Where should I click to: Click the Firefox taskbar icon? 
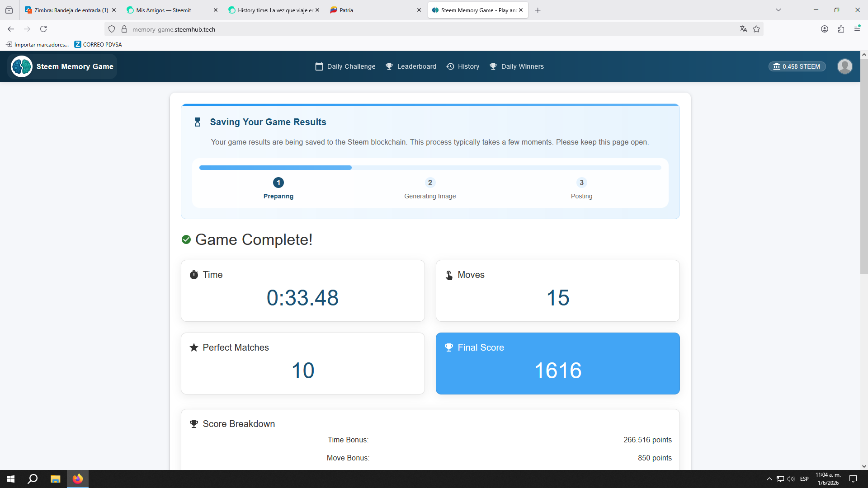tap(78, 479)
